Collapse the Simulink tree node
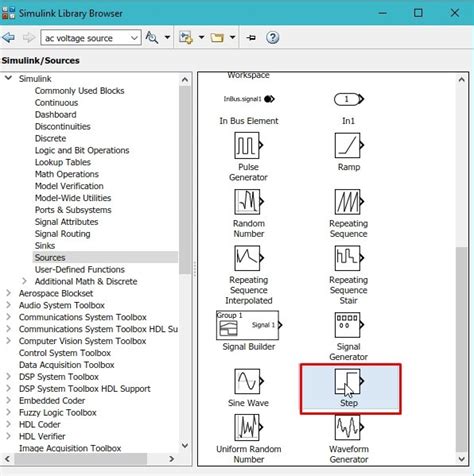Viewport: 474px width, 476px height. pos(8,78)
